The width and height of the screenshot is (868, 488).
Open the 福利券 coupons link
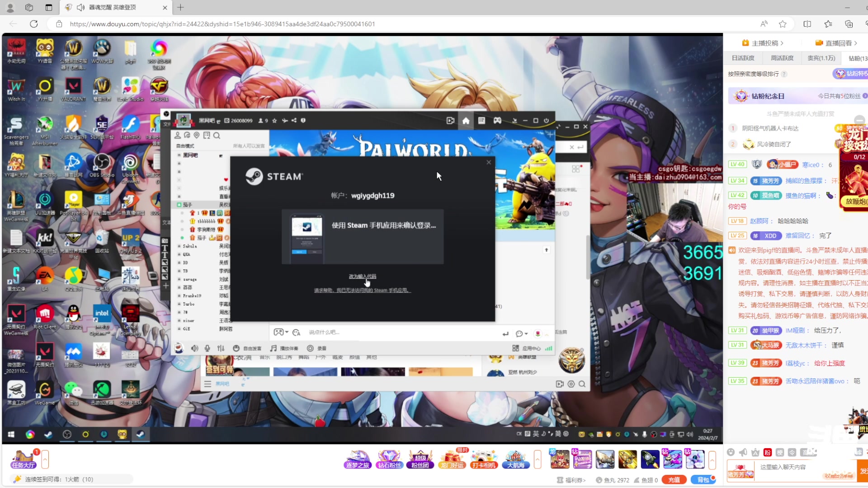[x=572, y=480]
